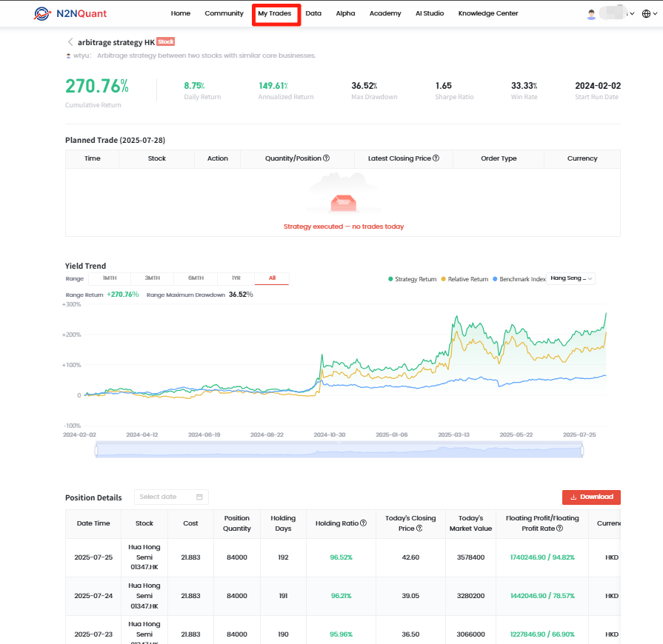Toggle the Relative Return legend series
Viewport: 663px width, 644px height.
[x=464, y=279]
